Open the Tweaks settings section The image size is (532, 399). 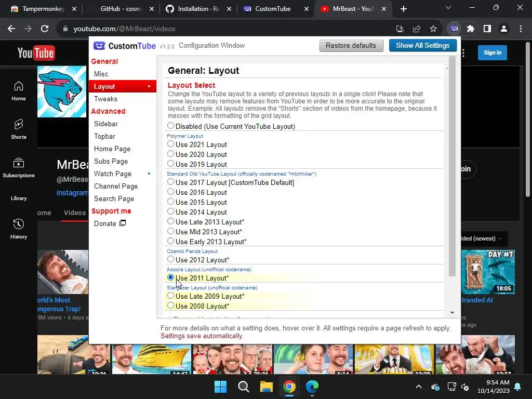(122, 99)
